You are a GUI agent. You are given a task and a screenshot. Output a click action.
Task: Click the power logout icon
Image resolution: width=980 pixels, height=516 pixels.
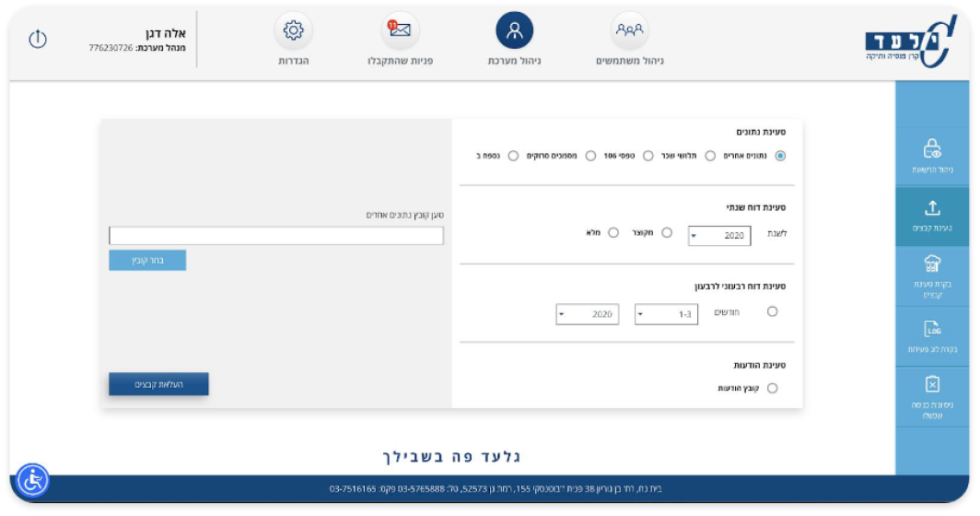click(x=38, y=39)
